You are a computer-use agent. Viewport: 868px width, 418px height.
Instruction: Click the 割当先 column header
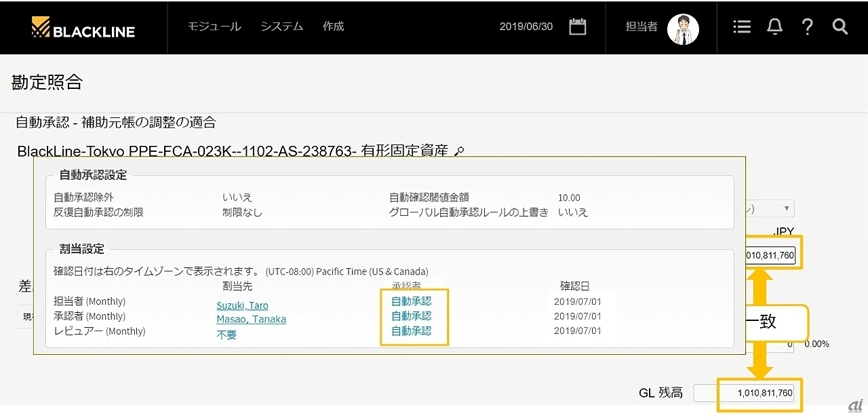(x=237, y=286)
